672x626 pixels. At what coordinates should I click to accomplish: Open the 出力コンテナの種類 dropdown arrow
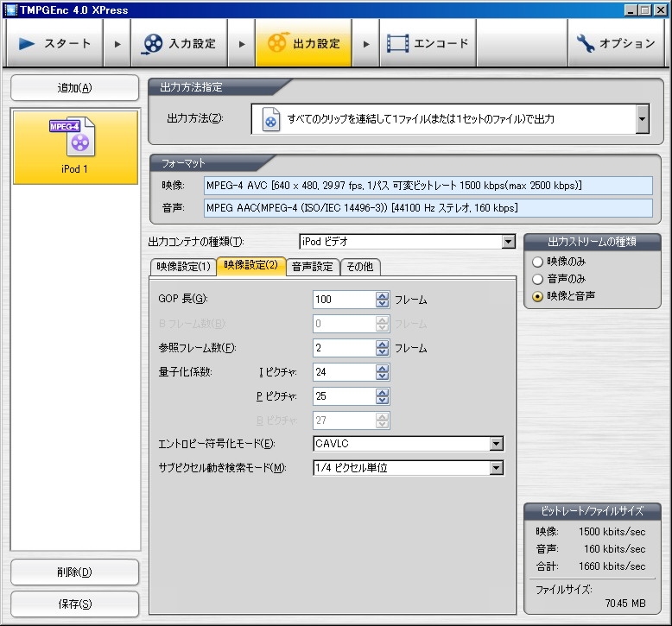[508, 242]
